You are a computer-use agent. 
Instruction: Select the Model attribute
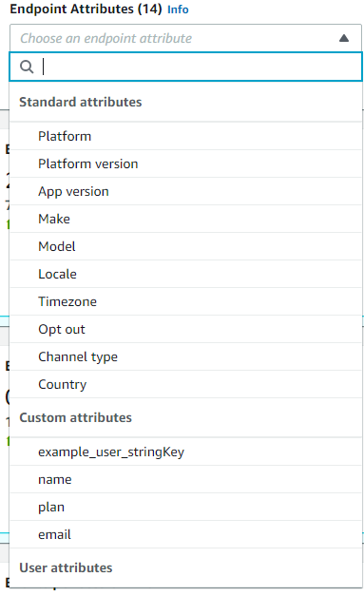(x=185, y=246)
